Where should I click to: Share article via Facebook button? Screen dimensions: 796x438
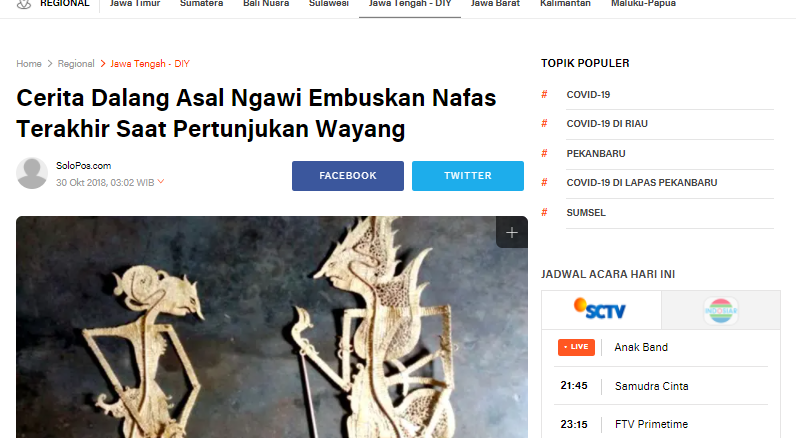[x=348, y=176]
